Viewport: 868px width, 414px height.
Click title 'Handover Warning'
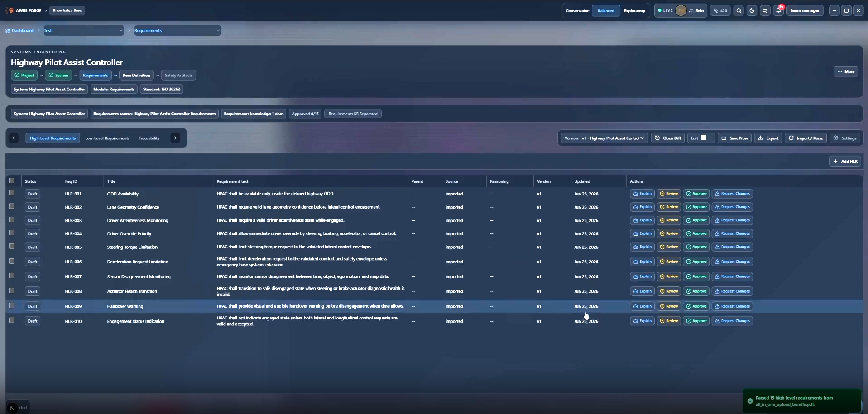[x=125, y=306]
